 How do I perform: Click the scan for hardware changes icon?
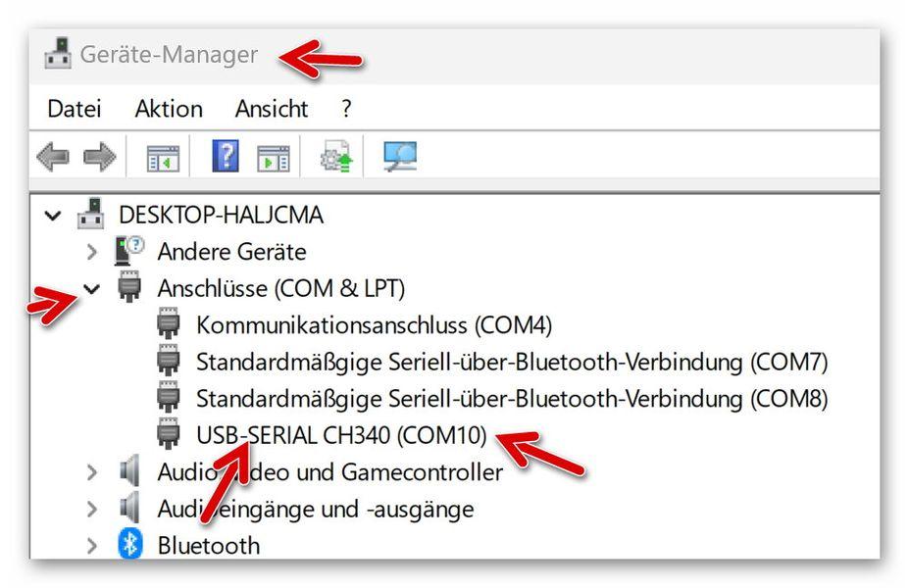pyautogui.click(x=399, y=157)
